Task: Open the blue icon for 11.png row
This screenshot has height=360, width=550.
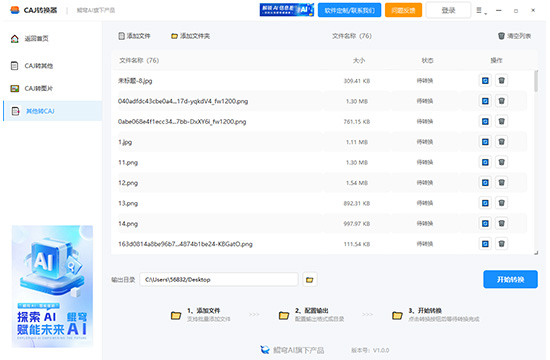Action: click(x=485, y=162)
